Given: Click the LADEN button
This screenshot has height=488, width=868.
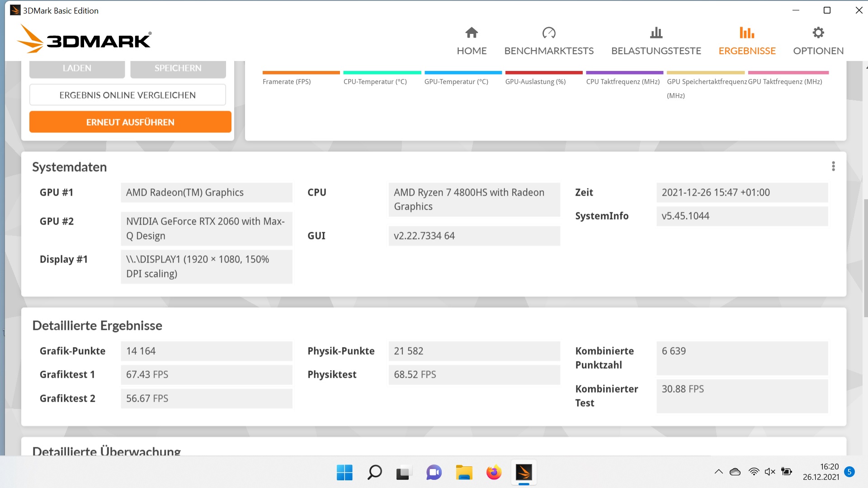Looking at the screenshot, I should coord(77,69).
